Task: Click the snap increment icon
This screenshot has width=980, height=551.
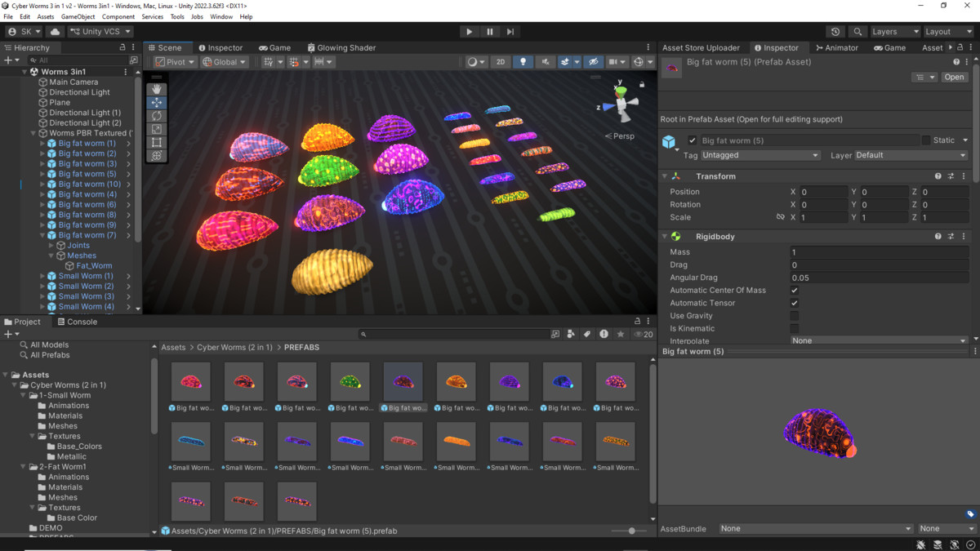Action: [x=323, y=62]
